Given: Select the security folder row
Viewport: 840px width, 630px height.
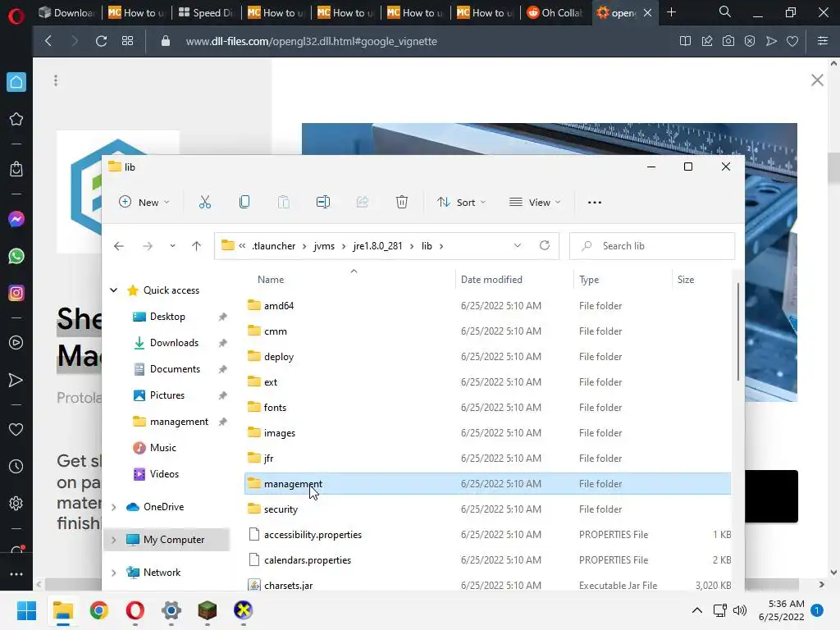Looking at the screenshot, I should click(x=487, y=509).
